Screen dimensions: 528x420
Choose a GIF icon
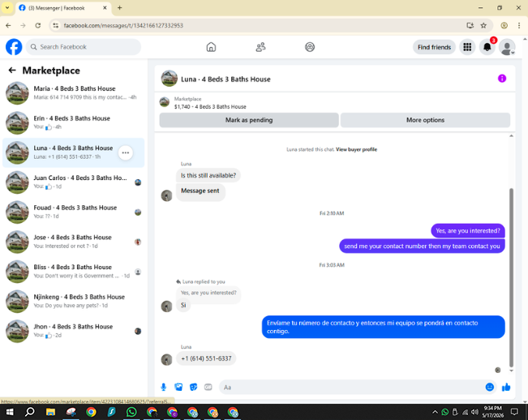[208, 387]
